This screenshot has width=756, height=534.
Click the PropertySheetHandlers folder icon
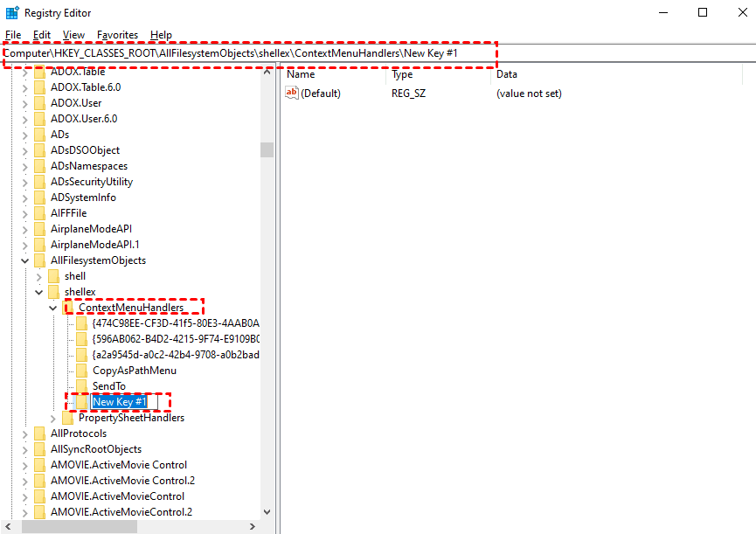point(68,417)
